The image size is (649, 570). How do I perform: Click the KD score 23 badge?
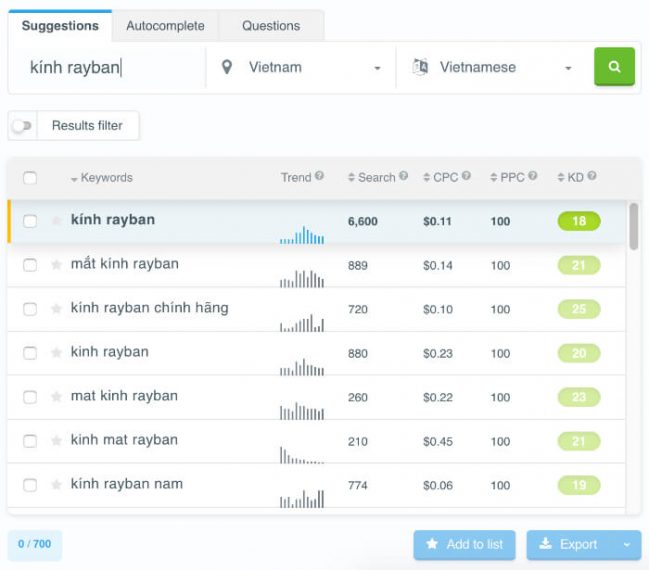pos(579,397)
